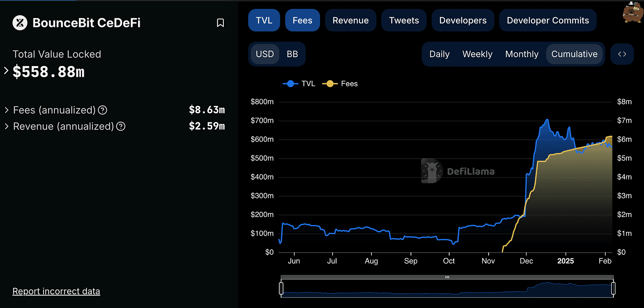Enable the Developer Commits chart metric
The width and height of the screenshot is (644, 308).
pyautogui.click(x=548, y=20)
